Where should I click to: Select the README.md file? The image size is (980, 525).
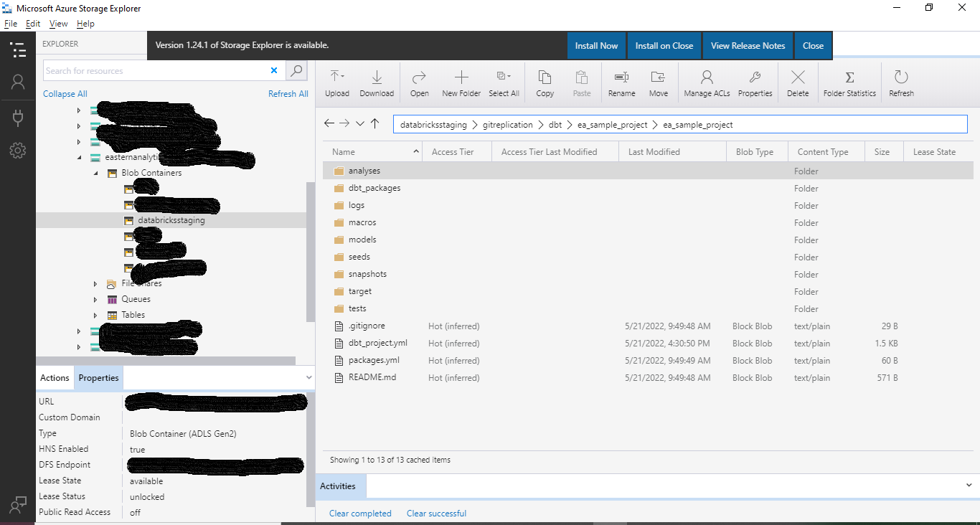pyautogui.click(x=649, y=377)
